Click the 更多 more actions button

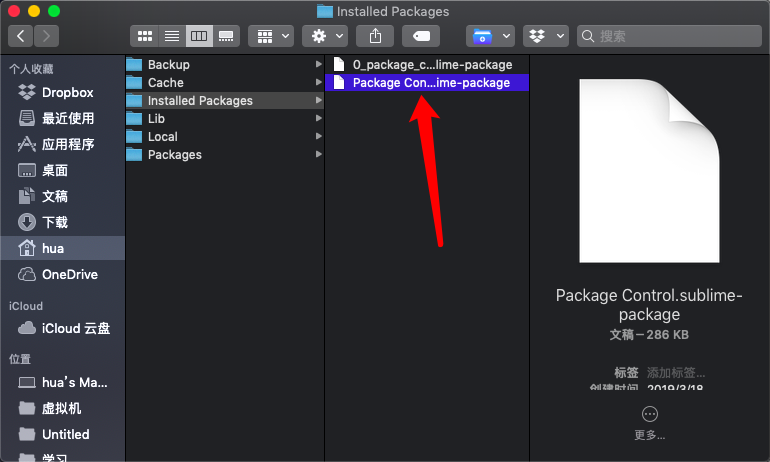pos(649,423)
